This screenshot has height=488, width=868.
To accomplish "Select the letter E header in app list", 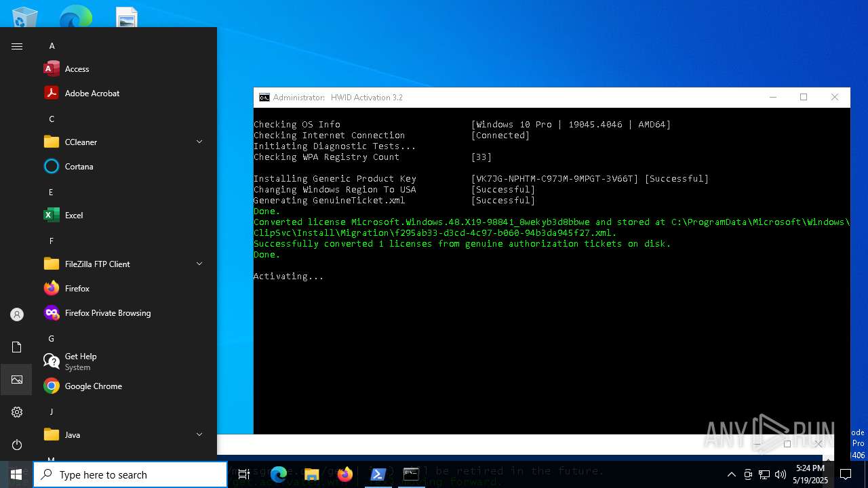I will click(x=52, y=192).
